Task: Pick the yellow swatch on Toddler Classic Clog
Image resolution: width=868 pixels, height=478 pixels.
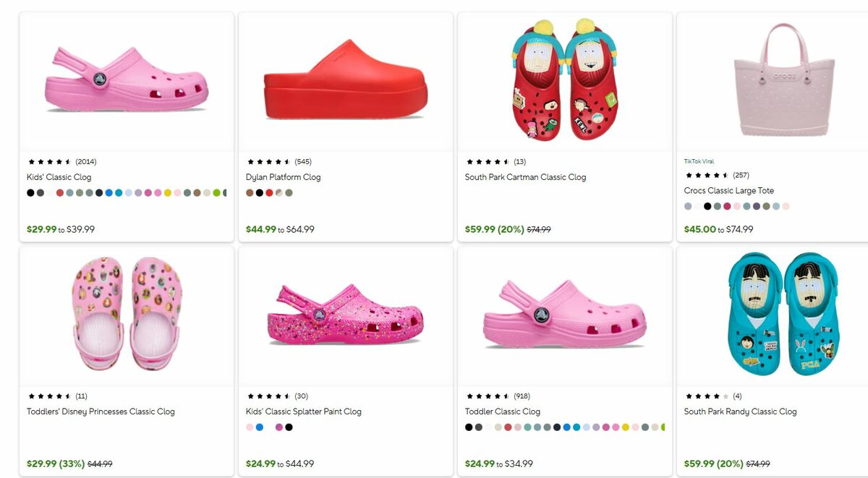Action: tap(626, 427)
